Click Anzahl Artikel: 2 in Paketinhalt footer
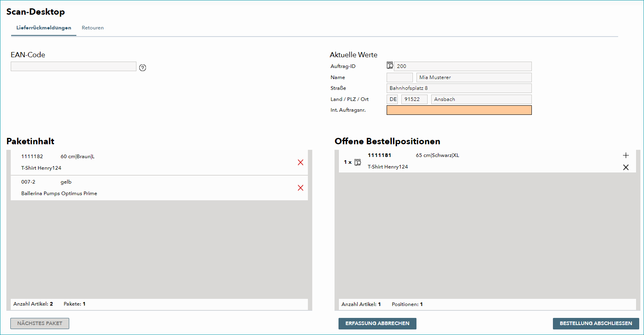The height and width of the screenshot is (335, 644). pyautogui.click(x=33, y=304)
